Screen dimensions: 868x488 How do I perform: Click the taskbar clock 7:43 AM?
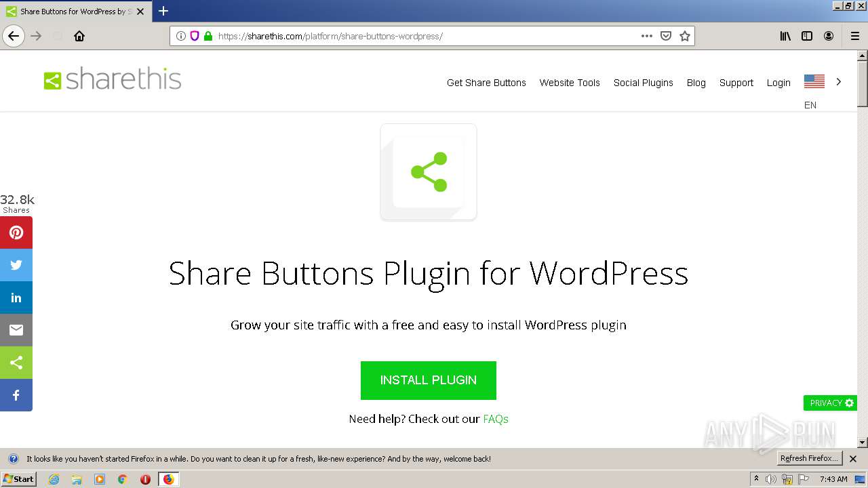coord(833,479)
